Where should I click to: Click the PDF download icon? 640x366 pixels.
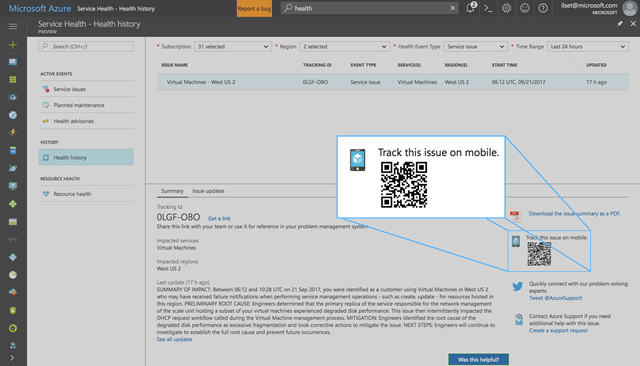point(516,215)
